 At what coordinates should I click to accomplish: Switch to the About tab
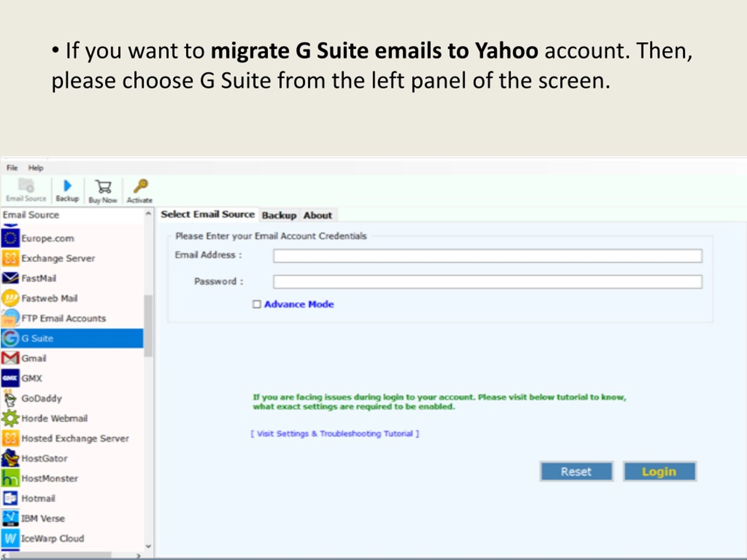(317, 215)
